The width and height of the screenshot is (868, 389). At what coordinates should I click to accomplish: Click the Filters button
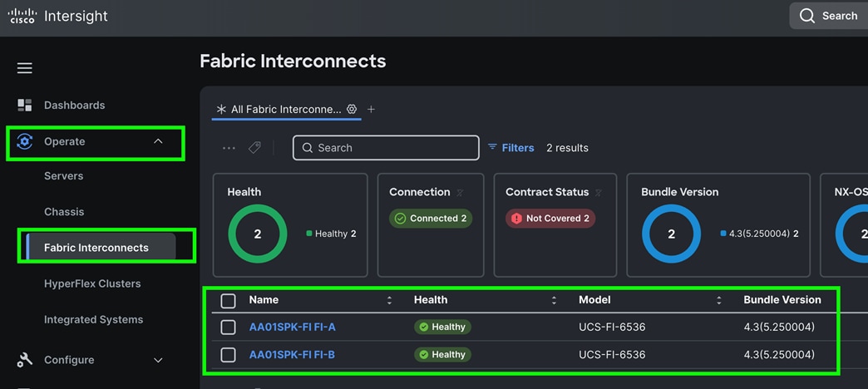tap(511, 148)
